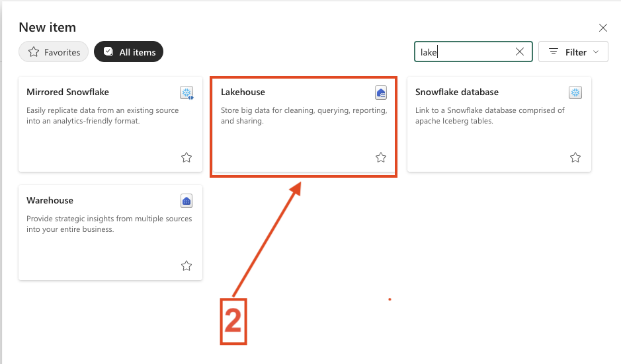Screen dimensions: 621x364
Task: Open the Lakehouse card by its title
Action: tap(243, 92)
